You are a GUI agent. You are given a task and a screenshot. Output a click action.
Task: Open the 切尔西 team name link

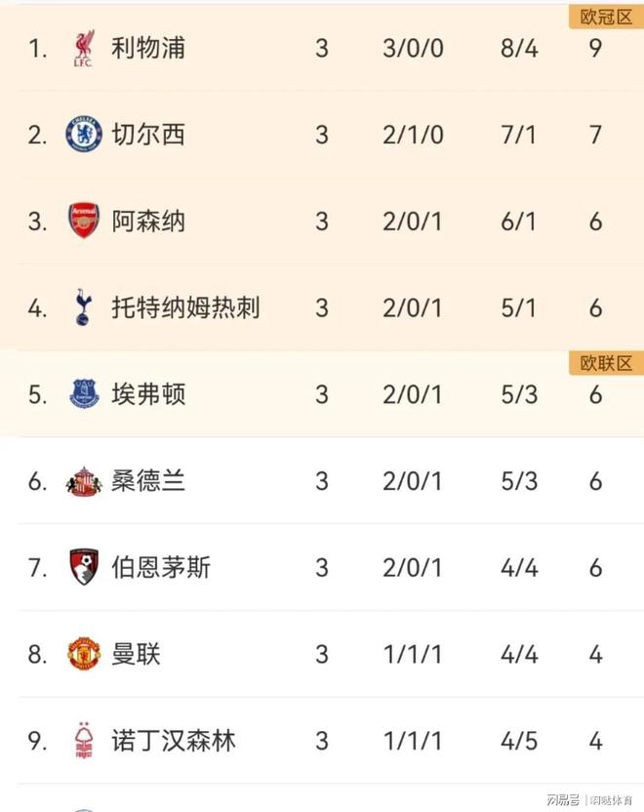(148, 134)
